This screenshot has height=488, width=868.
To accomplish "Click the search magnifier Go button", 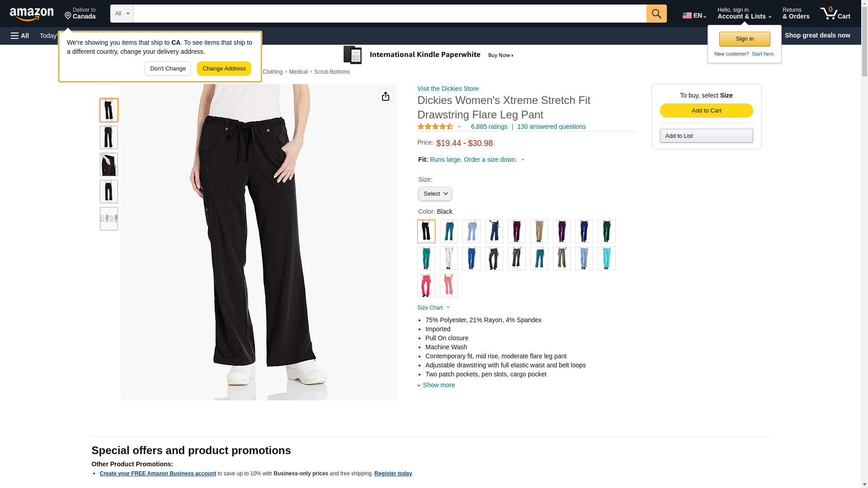I will click(x=656, y=14).
